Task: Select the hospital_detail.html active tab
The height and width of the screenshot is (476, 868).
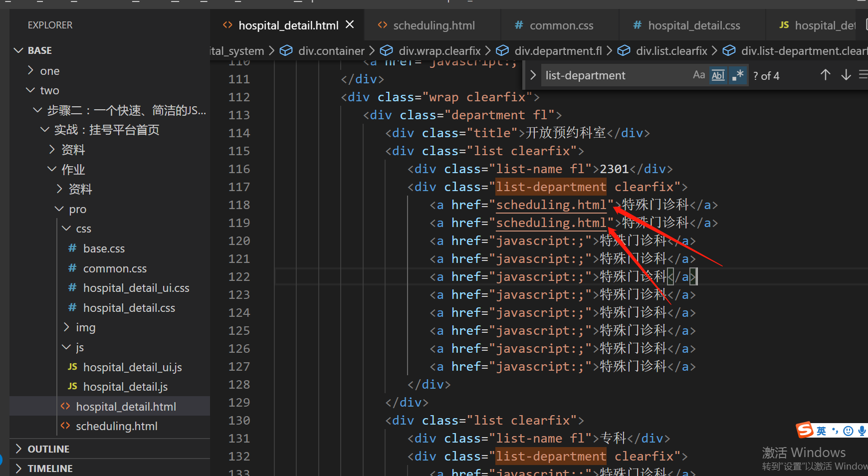Action: click(288, 25)
